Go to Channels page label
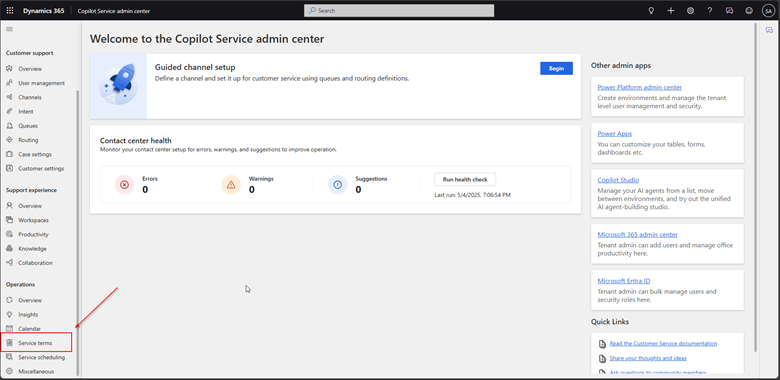 click(x=30, y=97)
